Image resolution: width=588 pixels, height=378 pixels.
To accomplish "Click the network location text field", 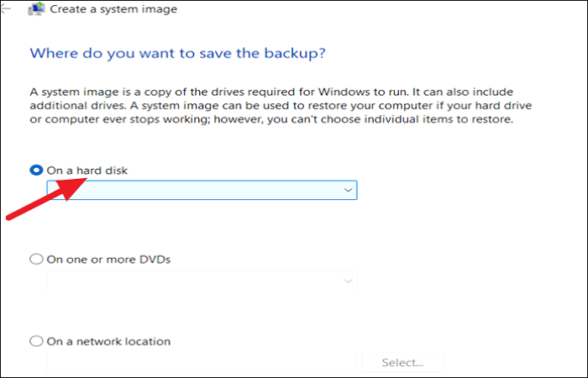I will tap(202, 362).
